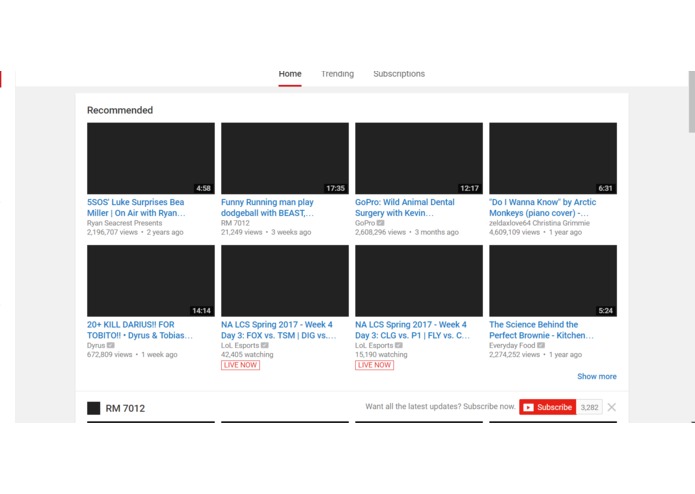This screenshot has width=695, height=494.
Task: Click the '672,809 views' text
Action: click(109, 354)
